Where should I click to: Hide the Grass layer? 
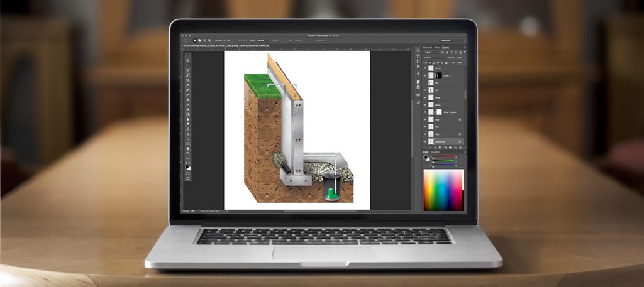click(x=425, y=68)
